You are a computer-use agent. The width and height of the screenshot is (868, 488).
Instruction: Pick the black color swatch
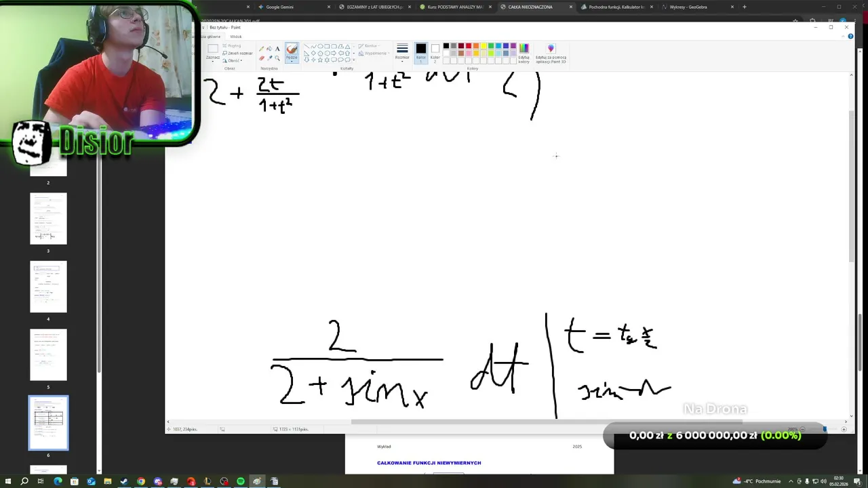point(446,45)
